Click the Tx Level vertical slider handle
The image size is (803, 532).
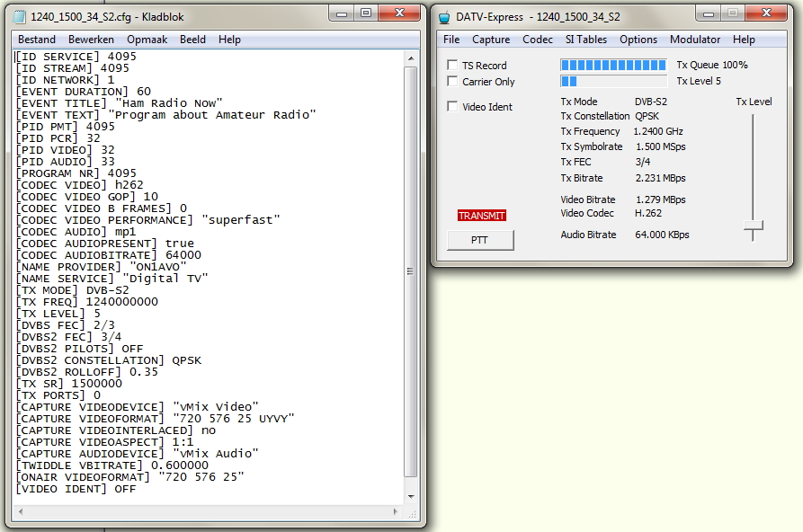[754, 226]
